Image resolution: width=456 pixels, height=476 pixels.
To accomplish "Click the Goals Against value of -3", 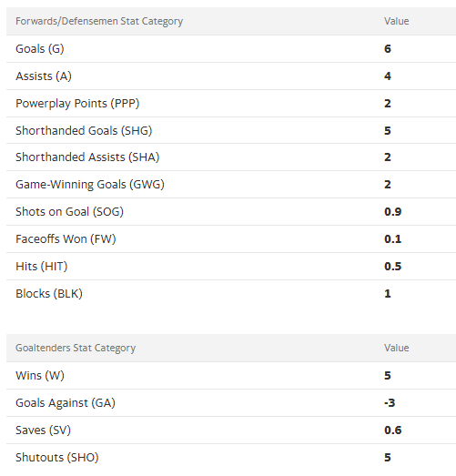I will (390, 403).
